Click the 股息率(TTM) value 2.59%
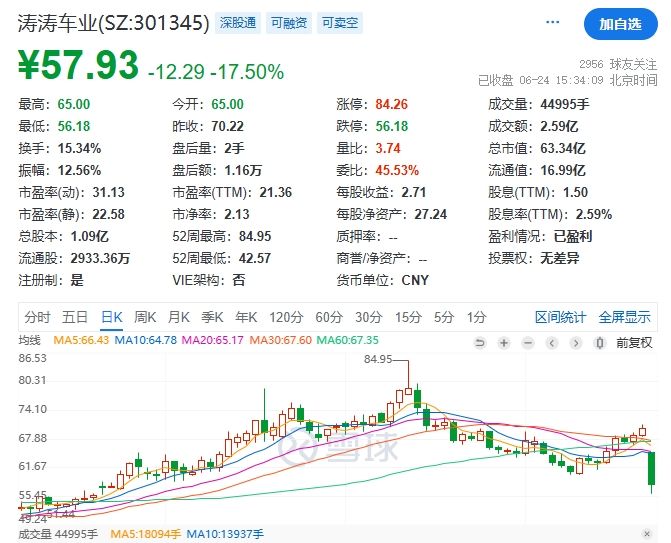This screenshot has height=543, width=671. (594, 214)
